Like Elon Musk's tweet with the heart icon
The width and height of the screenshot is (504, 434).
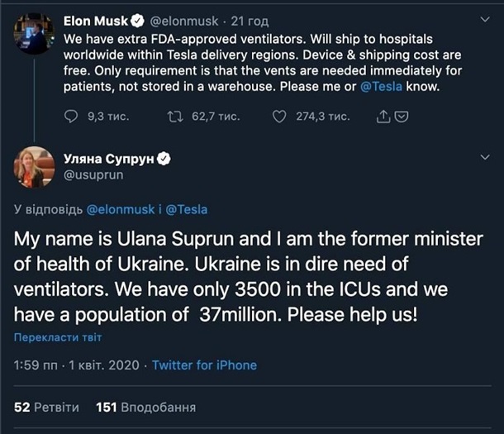coord(279,117)
